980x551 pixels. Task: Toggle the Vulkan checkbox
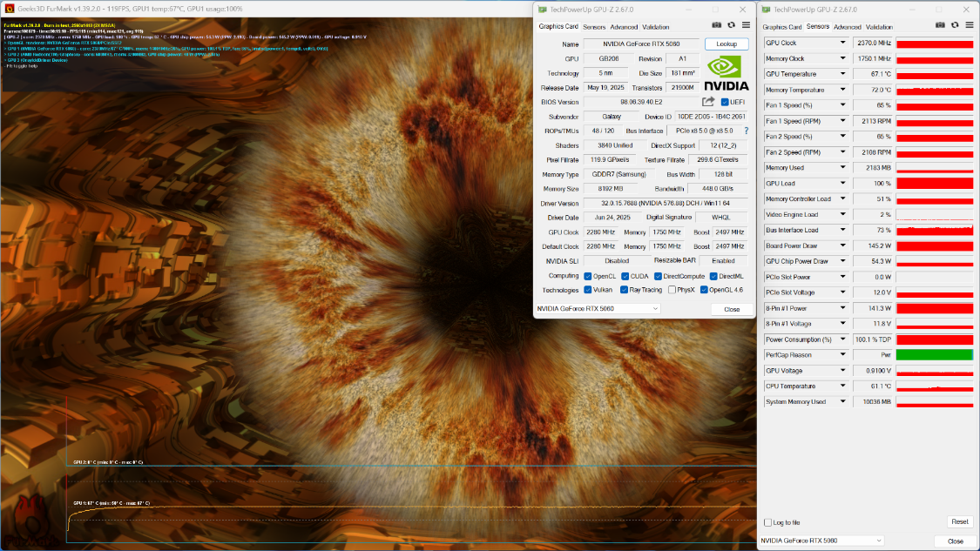point(587,290)
